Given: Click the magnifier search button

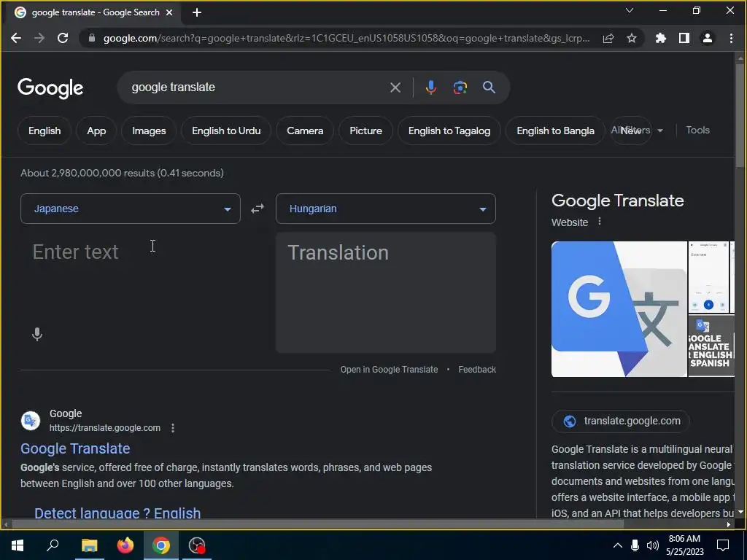Looking at the screenshot, I should tap(489, 87).
